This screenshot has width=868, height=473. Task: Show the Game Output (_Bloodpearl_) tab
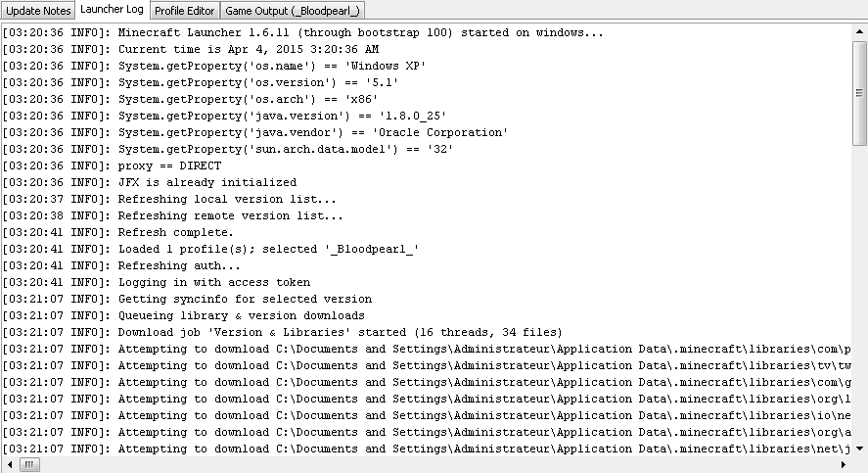pos(293,11)
